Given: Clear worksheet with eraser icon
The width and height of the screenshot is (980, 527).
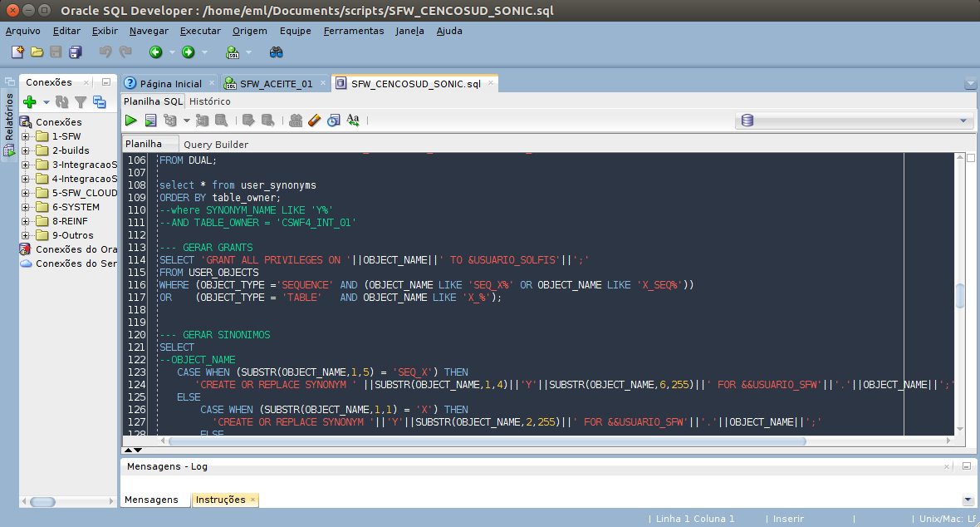Looking at the screenshot, I should pos(315,121).
